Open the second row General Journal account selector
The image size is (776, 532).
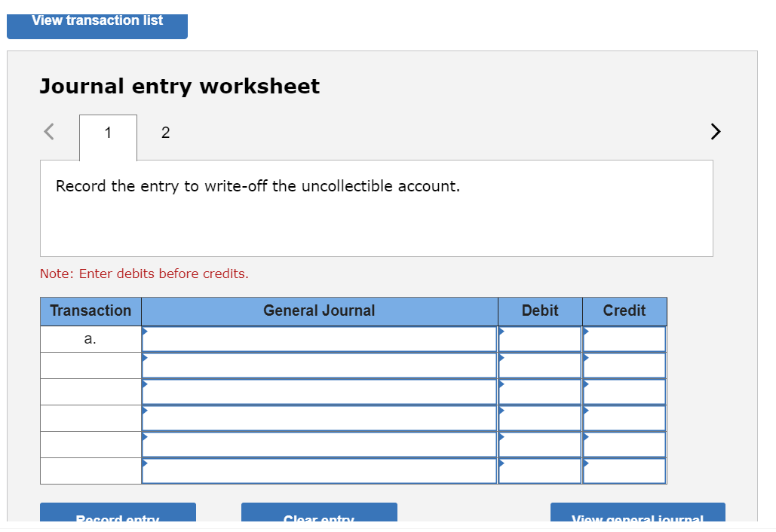click(x=318, y=365)
